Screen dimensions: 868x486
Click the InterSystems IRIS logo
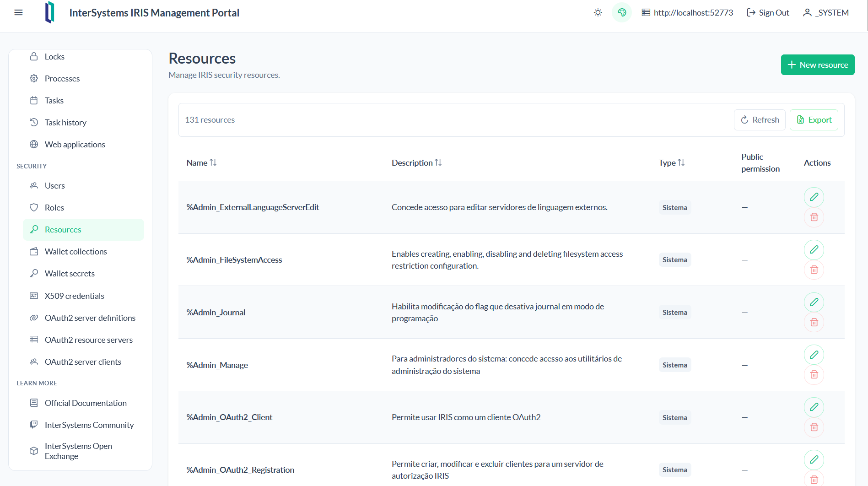49,12
